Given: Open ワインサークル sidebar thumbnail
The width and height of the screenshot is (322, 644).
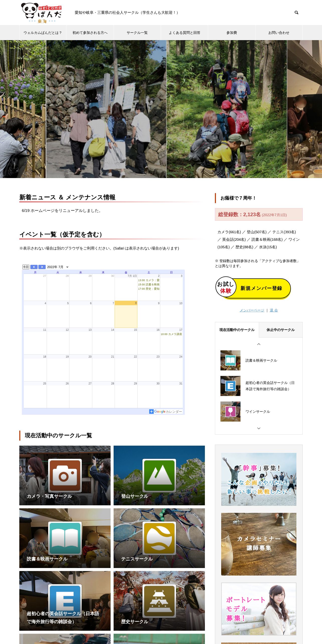Looking at the screenshot, I should coord(230,412).
